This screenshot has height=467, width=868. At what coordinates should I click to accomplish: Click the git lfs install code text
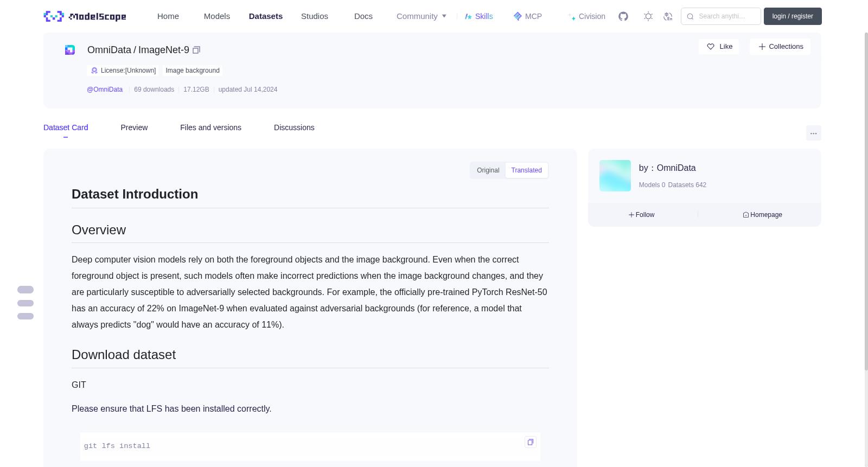click(117, 446)
